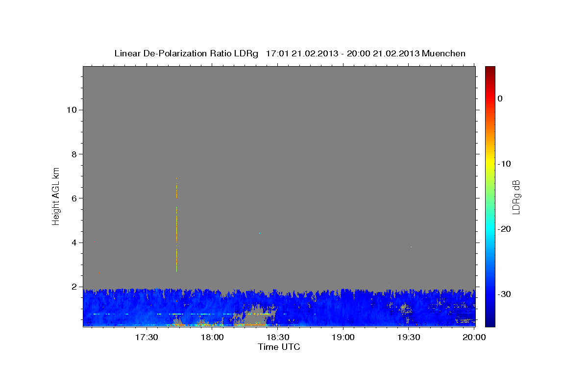
Task: Click the colorbar label '-20'
Action: coord(504,229)
